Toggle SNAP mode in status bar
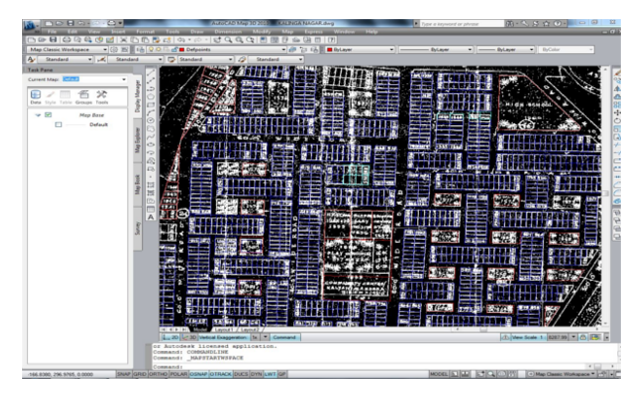640x400 pixels. point(124,374)
